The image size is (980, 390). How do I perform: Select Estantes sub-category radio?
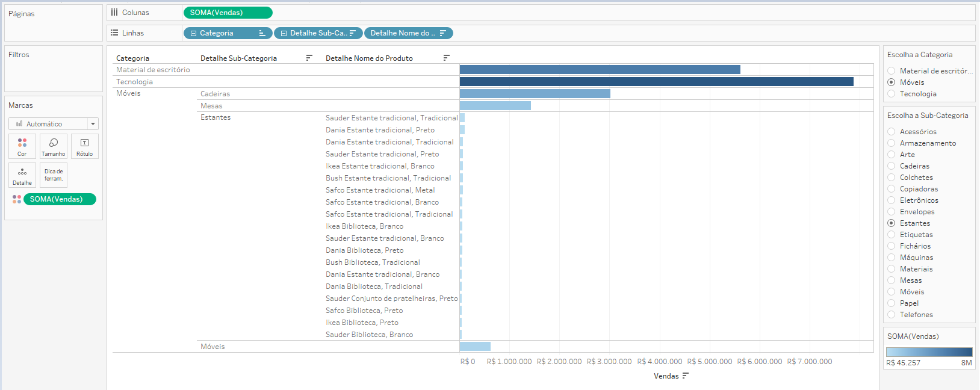pos(892,223)
